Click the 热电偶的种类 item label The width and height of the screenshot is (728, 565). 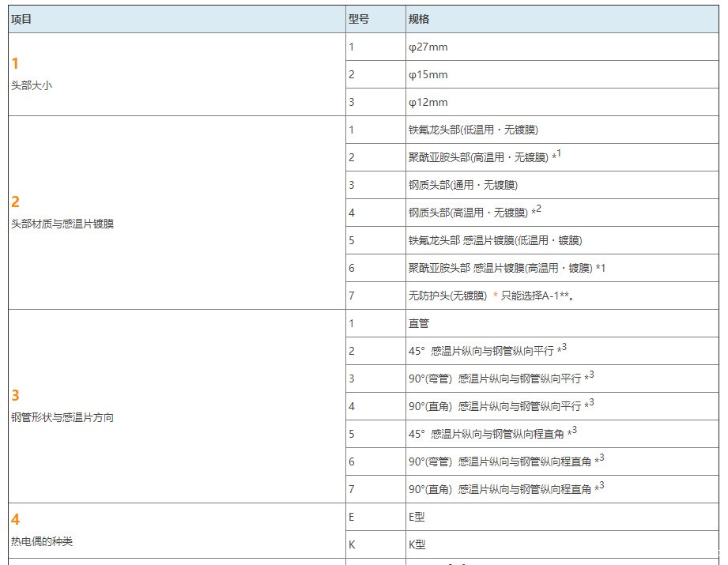tap(42, 541)
